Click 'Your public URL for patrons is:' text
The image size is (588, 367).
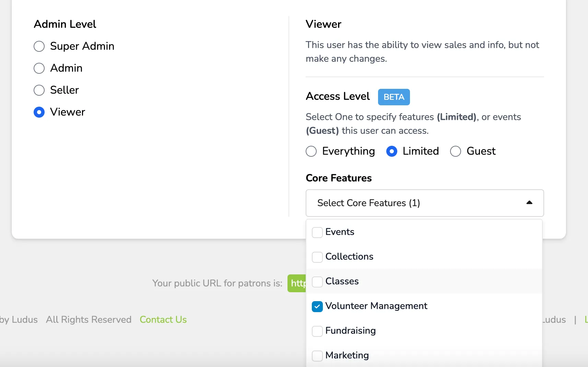click(217, 283)
